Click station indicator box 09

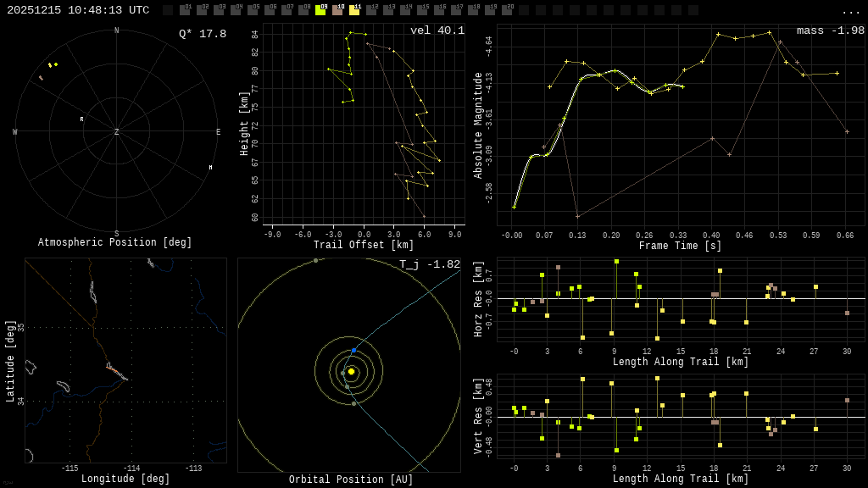tap(320, 10)
